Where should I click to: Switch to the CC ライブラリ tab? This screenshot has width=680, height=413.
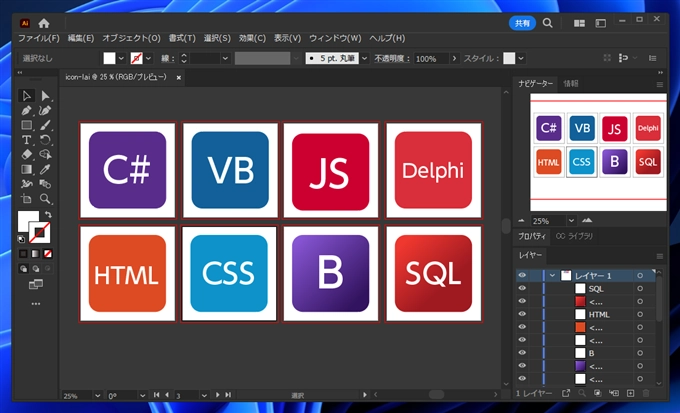574,236
